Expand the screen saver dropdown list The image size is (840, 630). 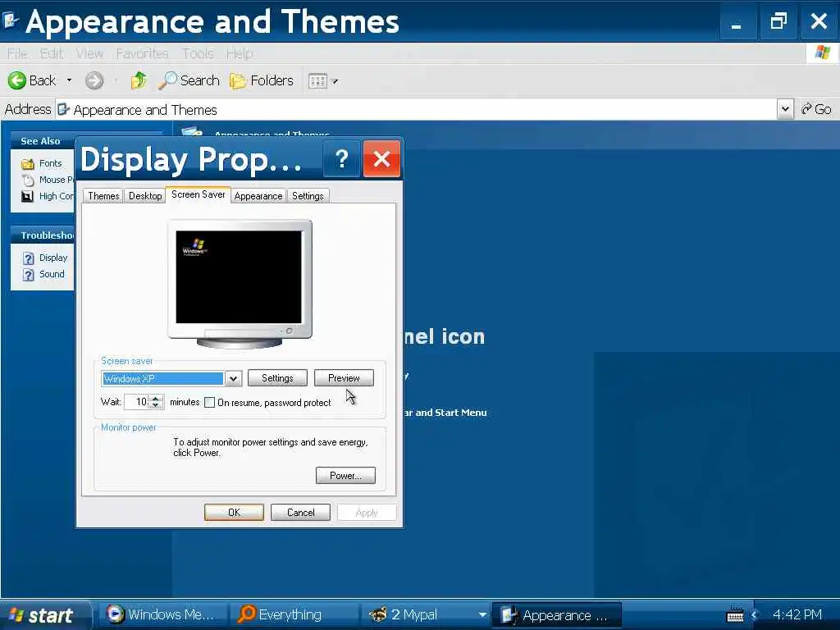[x=233, y=379]
